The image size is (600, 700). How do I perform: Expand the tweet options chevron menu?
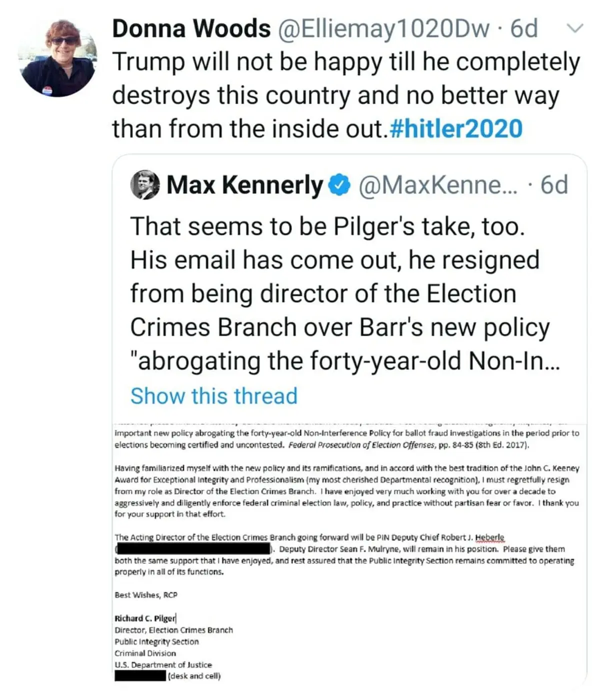point(576,29)
